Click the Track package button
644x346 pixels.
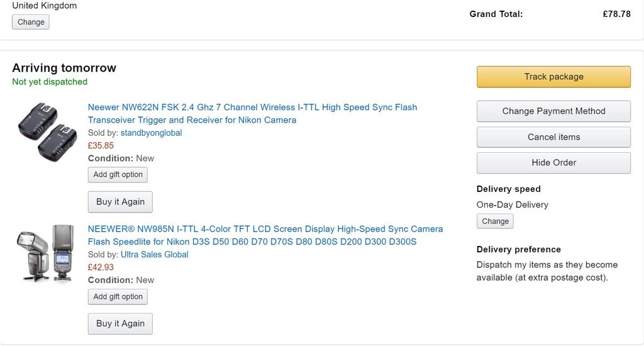553,77
